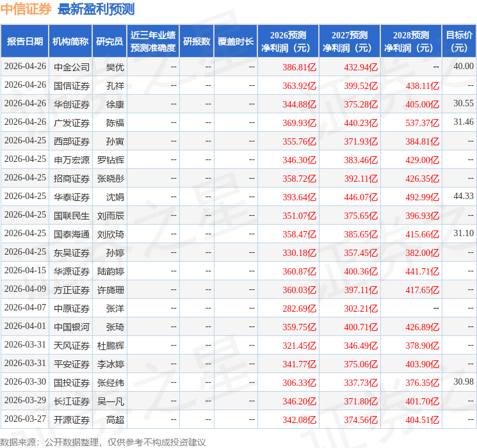
Task: Click the 报告日期 column header
Action: [24, 42]
